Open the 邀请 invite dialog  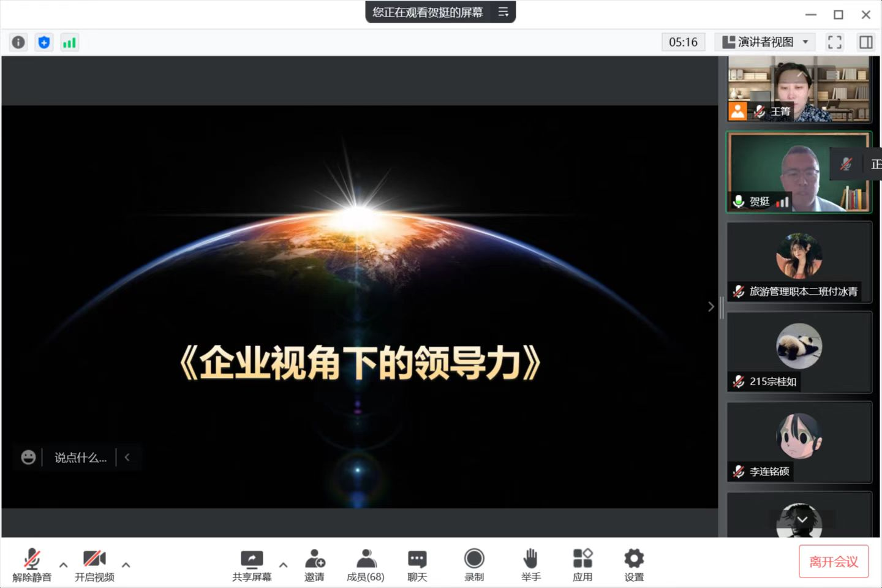point(314,565)
